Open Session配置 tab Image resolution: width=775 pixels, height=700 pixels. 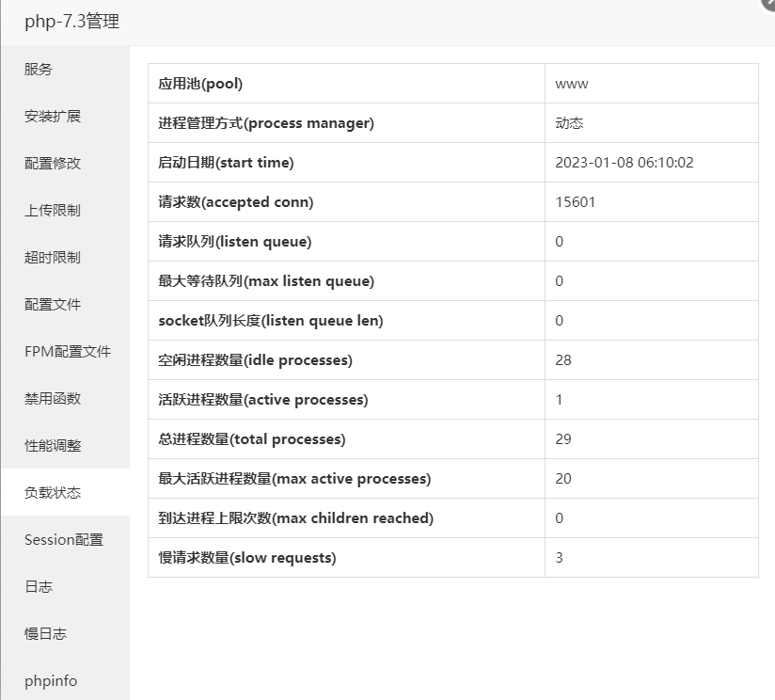coord(65,540)
